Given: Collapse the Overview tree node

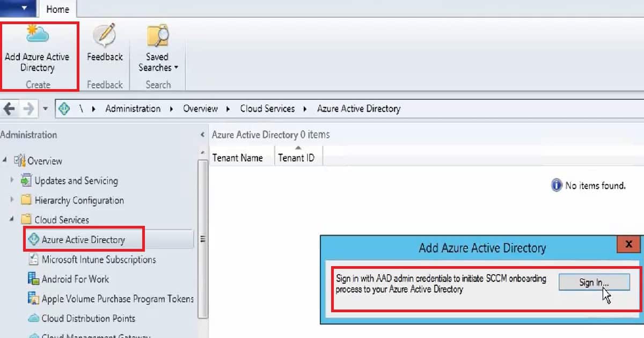Looking at the screenshot, I should pos(4,160).
